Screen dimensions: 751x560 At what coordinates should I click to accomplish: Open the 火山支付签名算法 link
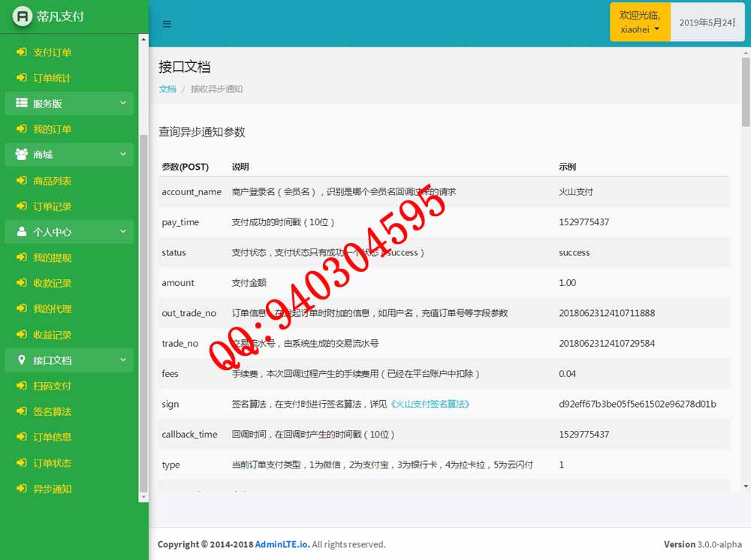click(430, 404)
